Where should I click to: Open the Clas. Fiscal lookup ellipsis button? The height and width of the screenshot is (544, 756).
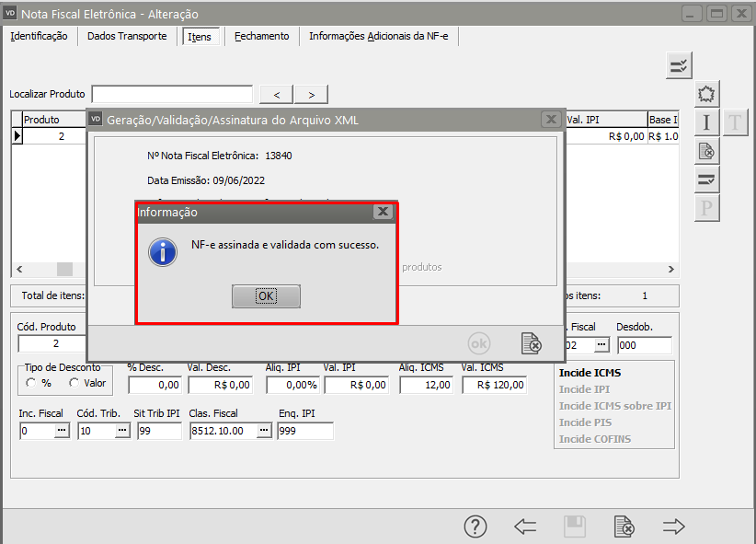pyautogui.click(x=264, y=431)
